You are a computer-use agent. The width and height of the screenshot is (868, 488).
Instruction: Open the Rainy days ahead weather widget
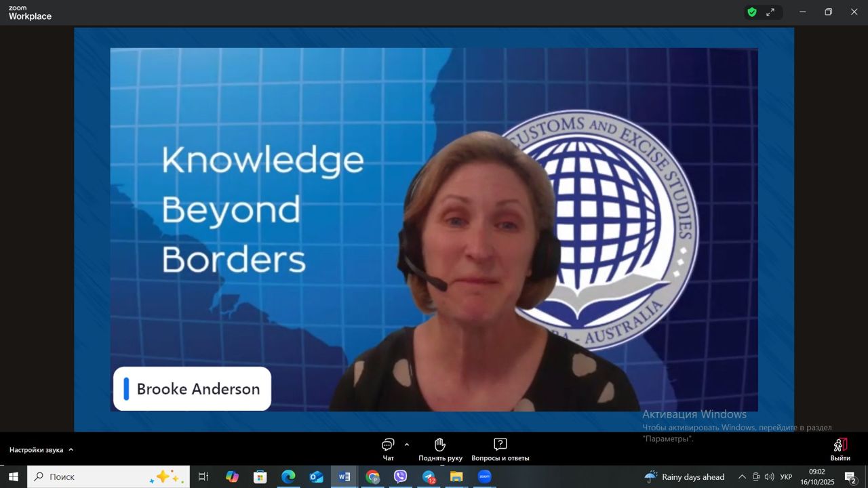click(685, 477)
